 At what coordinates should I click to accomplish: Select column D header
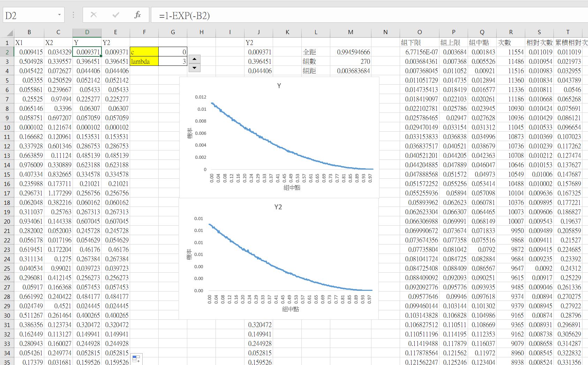click(87, 32)
